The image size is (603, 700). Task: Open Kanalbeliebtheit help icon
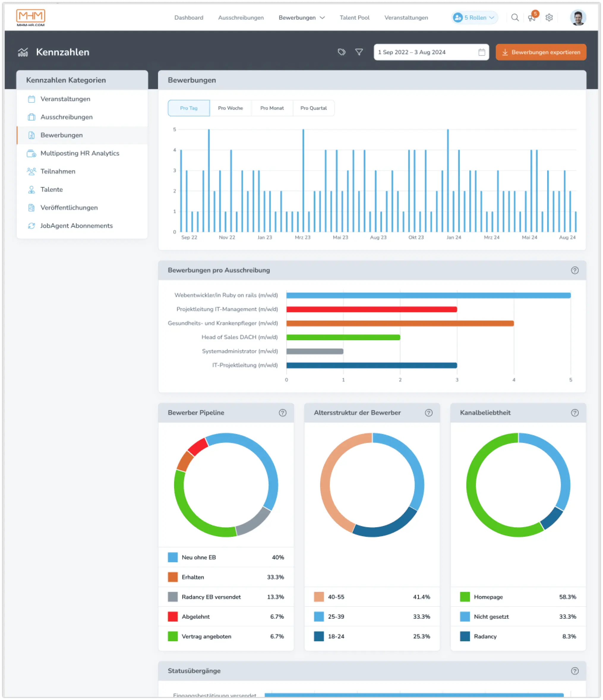tap(574, 413)
